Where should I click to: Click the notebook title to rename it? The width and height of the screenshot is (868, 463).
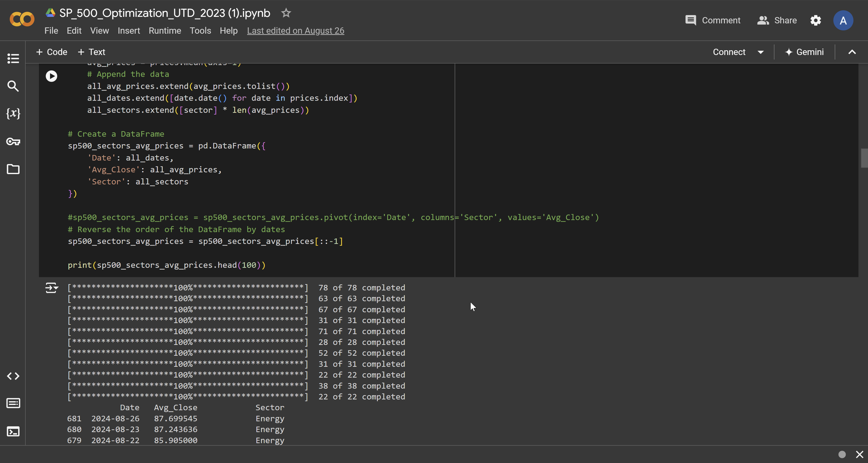pos(165,13)
